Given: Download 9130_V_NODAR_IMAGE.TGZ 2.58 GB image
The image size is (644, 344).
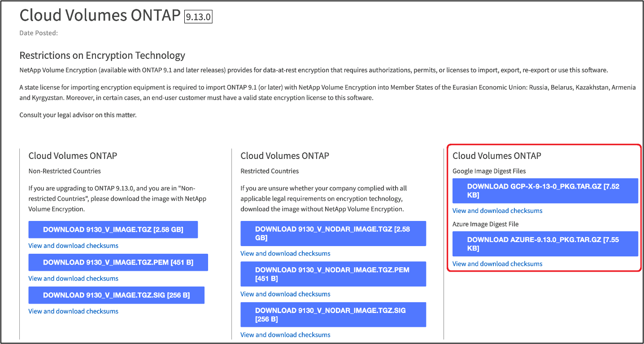Looking at the screenshot, I should [333, 234].
